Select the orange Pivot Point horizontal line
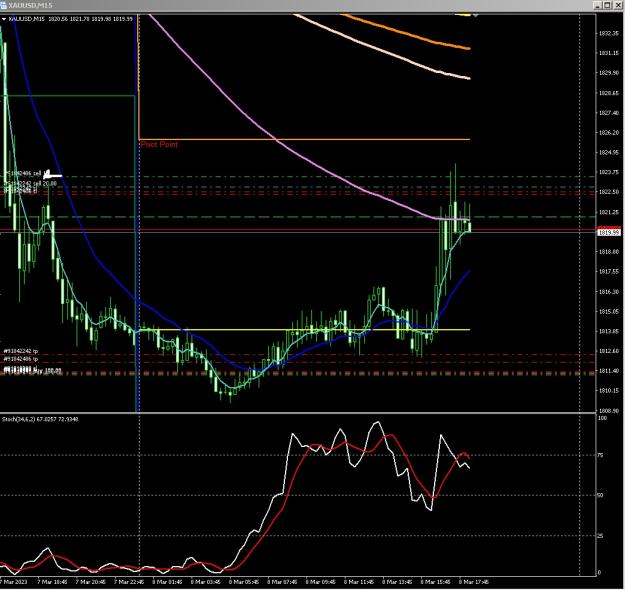 click(x=305, y=139)
